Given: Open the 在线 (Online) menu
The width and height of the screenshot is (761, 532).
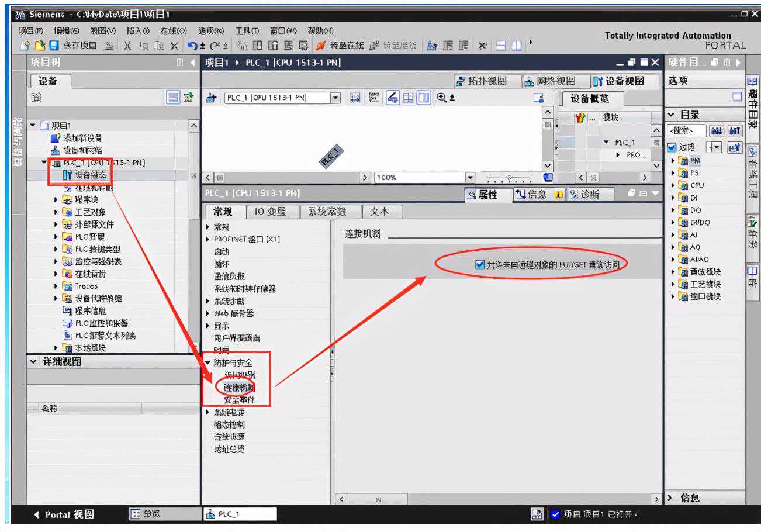Looking at the screenshot, I should [174, 30].
